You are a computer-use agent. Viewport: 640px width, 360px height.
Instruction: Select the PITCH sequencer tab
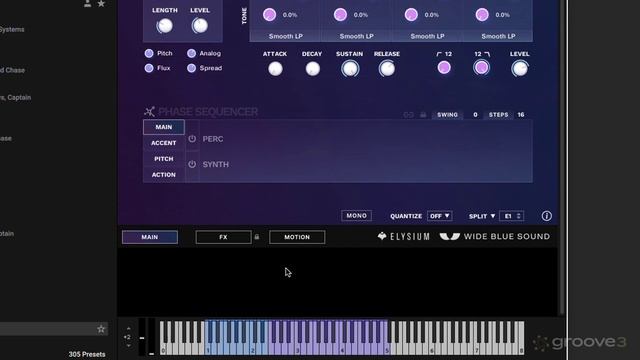164,159
